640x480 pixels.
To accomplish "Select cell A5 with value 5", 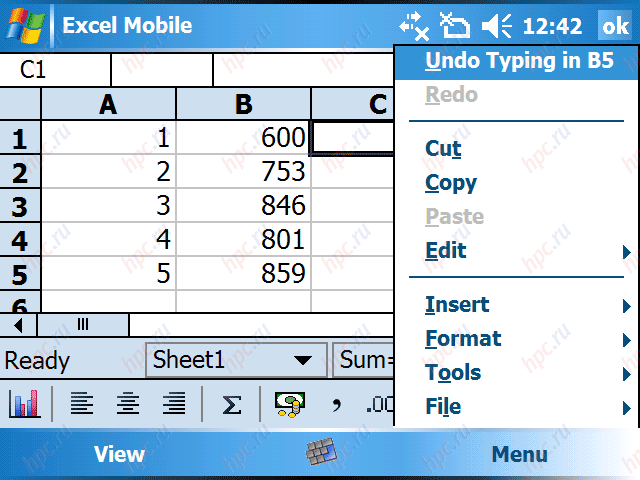I will tap(109, 273).
